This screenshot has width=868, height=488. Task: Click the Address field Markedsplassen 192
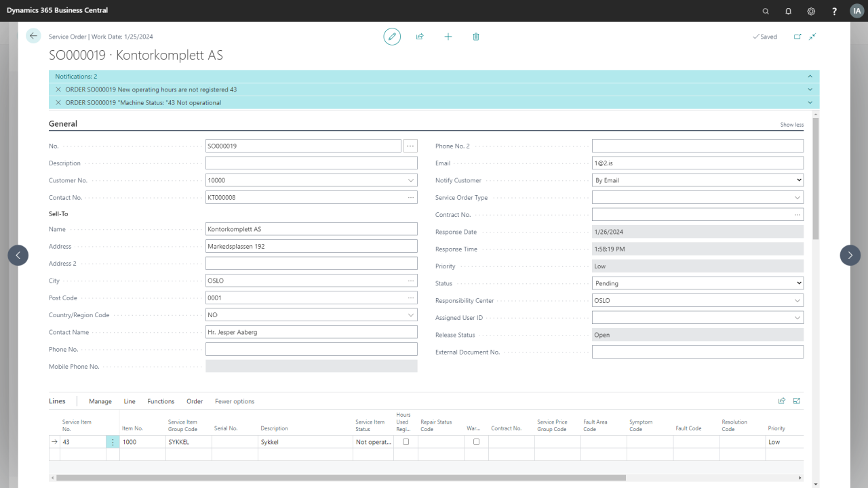pyautogui.click(x=311, y=246)
